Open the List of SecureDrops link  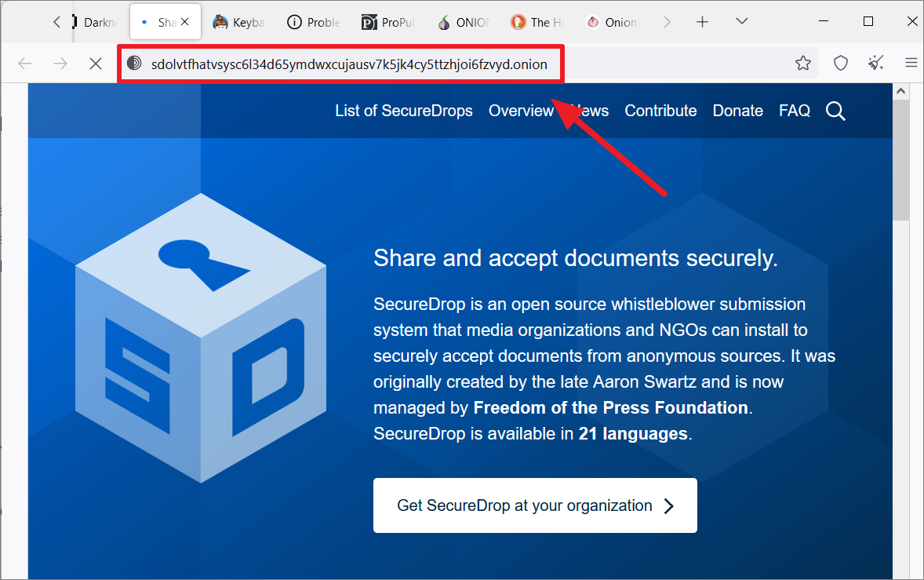404,111
